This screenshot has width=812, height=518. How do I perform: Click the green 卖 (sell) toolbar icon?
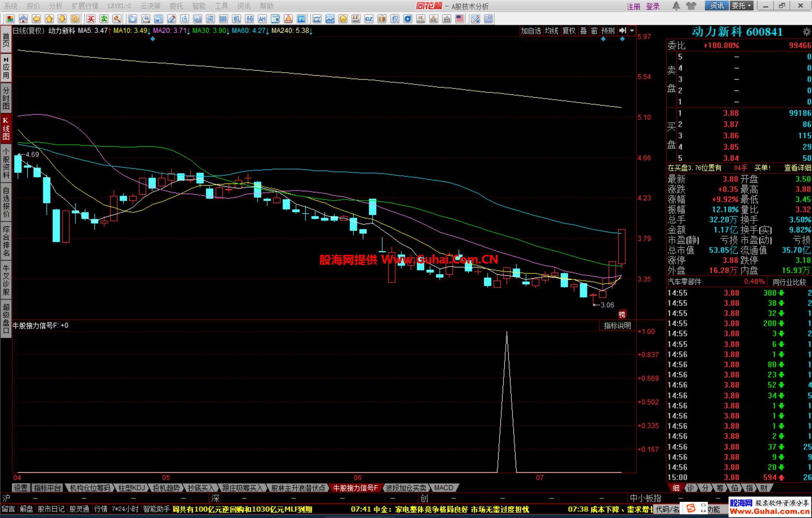coord(104,19)
